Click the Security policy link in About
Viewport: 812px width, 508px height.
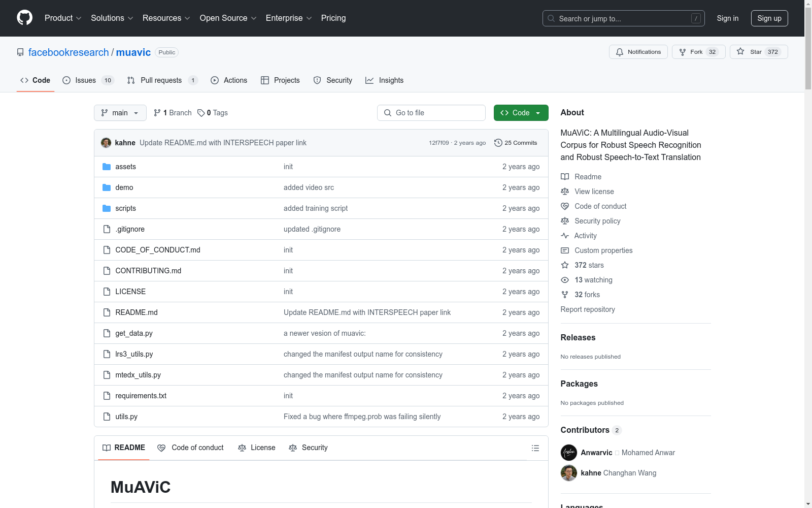coord(597,221)
